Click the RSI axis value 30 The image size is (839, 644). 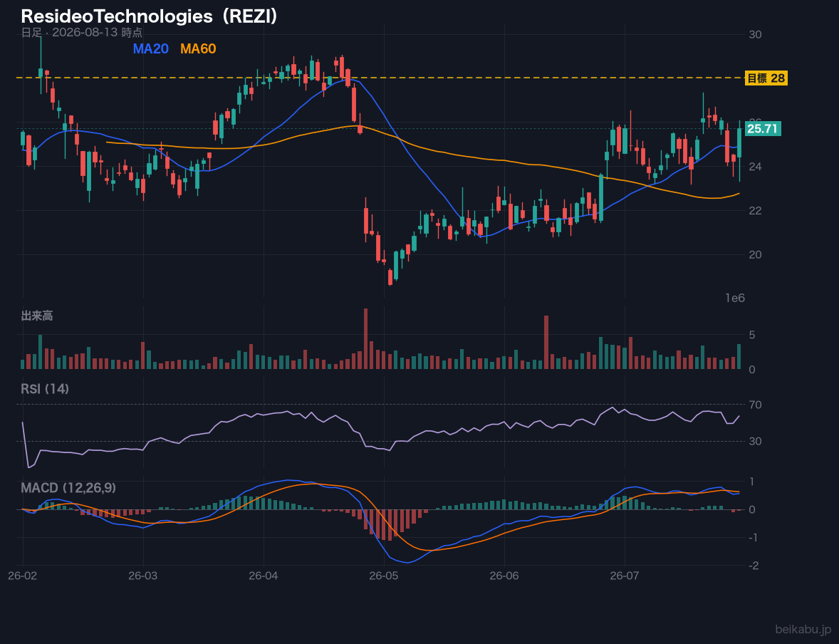coord(755,441)
